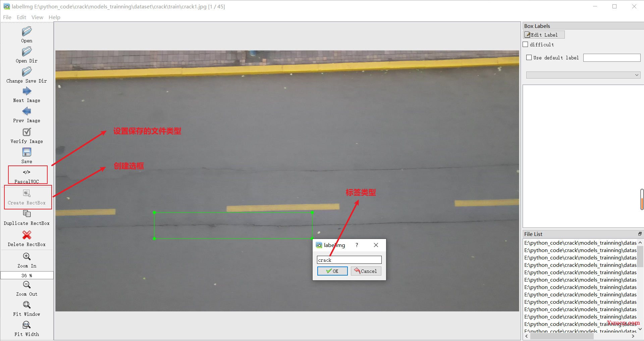
Task: Fit image with Fit Window icon
Action: pos(27,305)
